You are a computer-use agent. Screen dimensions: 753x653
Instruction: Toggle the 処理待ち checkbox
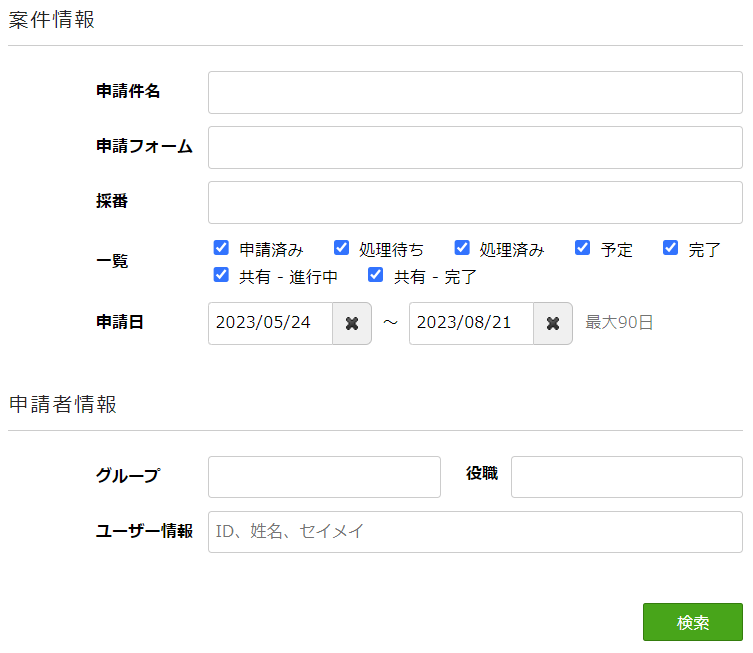[x=342, y=248]
